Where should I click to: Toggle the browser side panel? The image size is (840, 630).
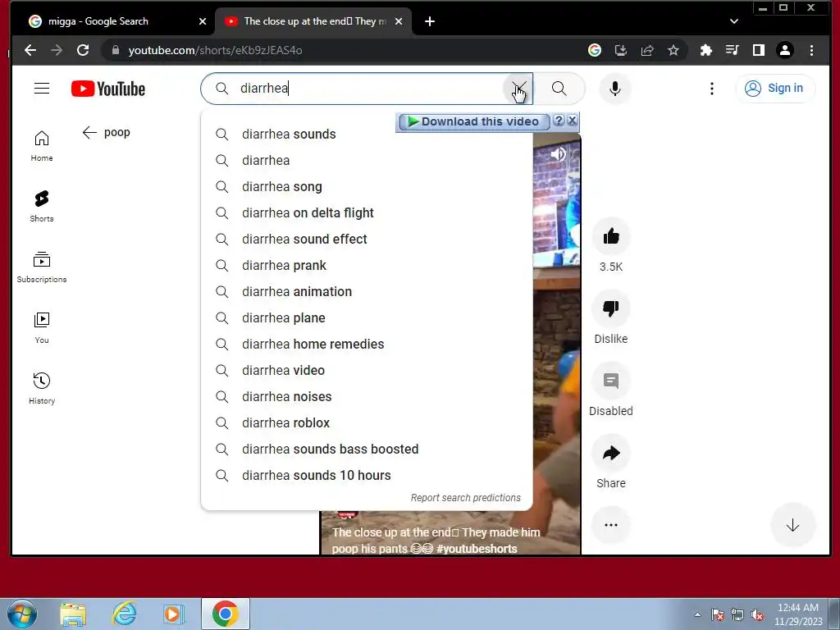pyautogui.click(x=759, y=50)
